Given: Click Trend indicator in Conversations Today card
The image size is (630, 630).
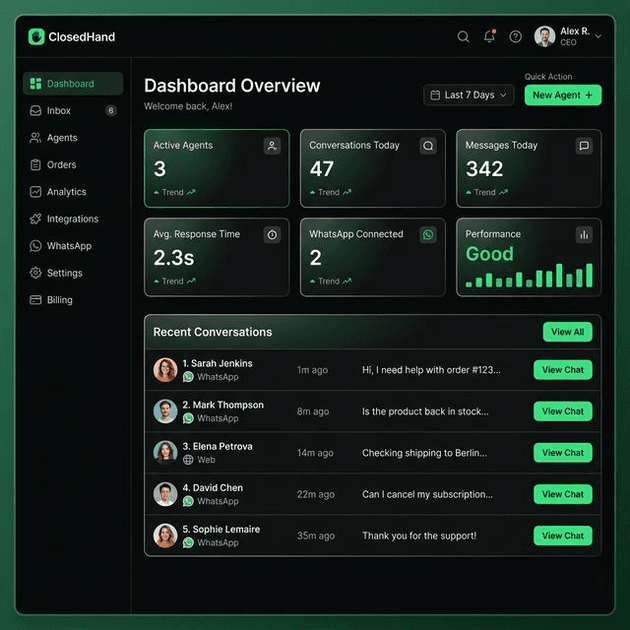Looking at the screenshot, I should point(330,192).
